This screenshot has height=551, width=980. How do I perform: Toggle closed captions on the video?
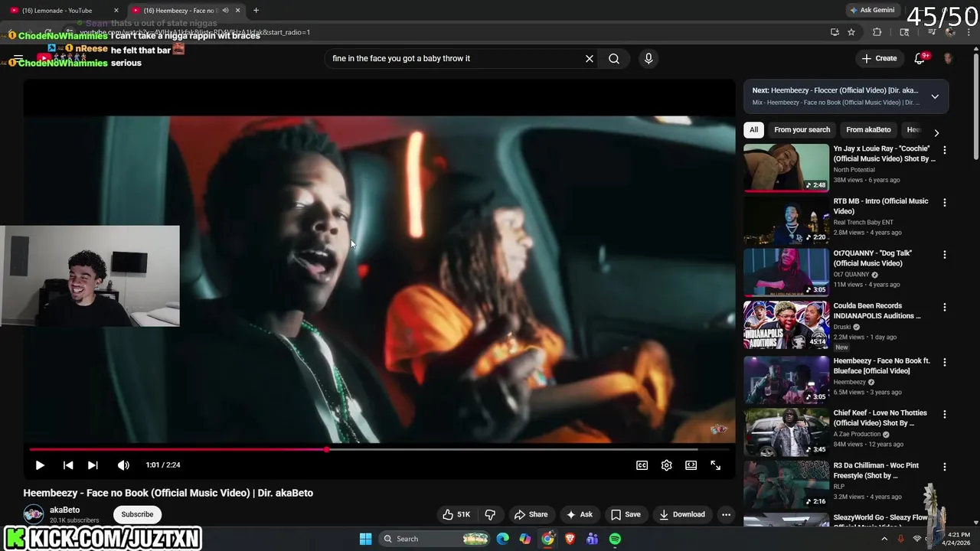(x=642, y=465)
